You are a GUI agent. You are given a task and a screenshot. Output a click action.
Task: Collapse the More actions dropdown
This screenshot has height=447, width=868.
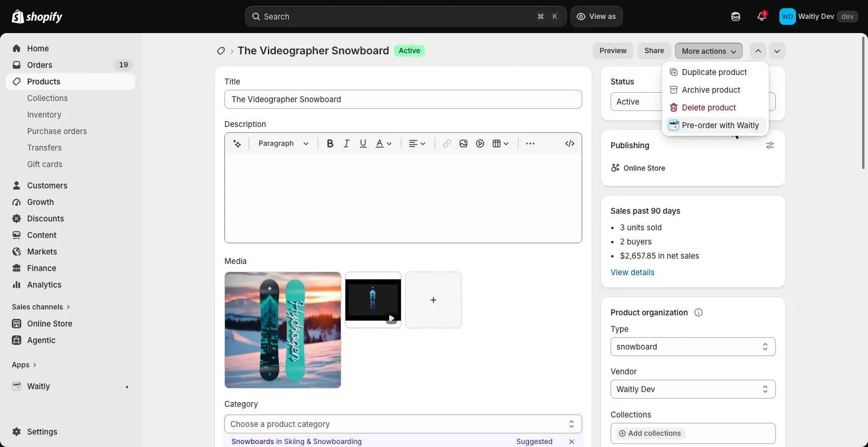coord(709,51)
